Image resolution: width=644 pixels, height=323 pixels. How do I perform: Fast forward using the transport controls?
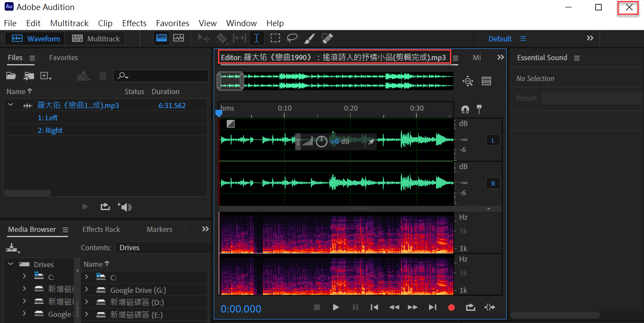(x=412, y=307)
